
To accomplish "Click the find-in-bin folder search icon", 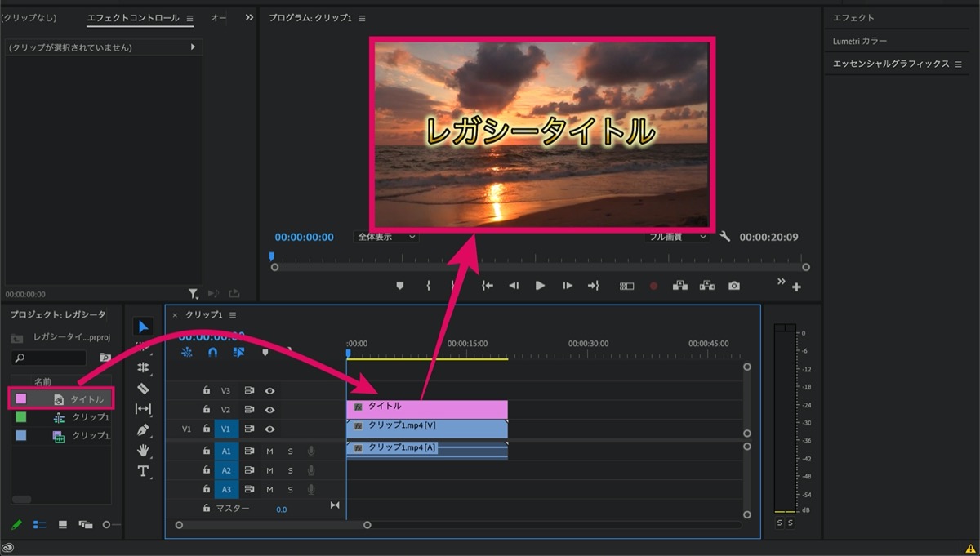I will coord(105,358).
